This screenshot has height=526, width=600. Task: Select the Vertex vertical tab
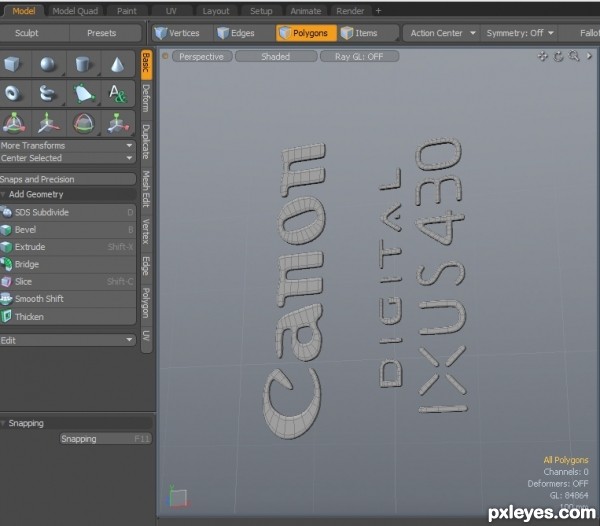pos(146,231)
